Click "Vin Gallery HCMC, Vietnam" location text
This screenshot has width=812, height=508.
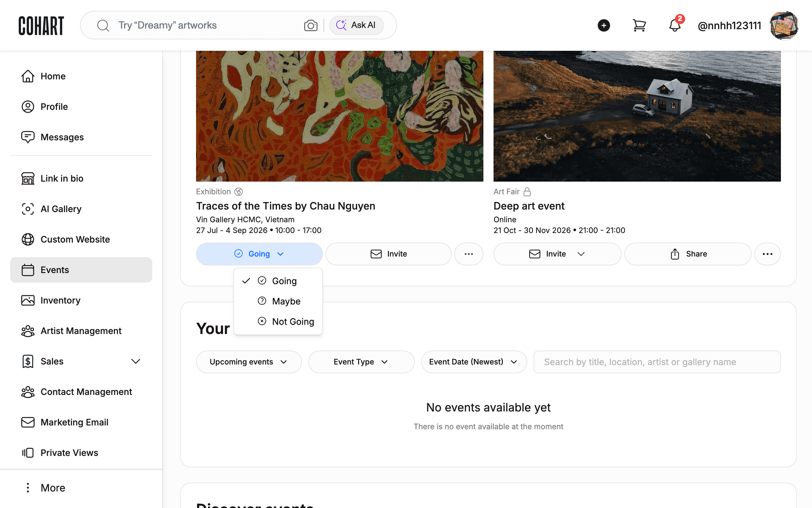pyautogui.click(x=245, y=220)
